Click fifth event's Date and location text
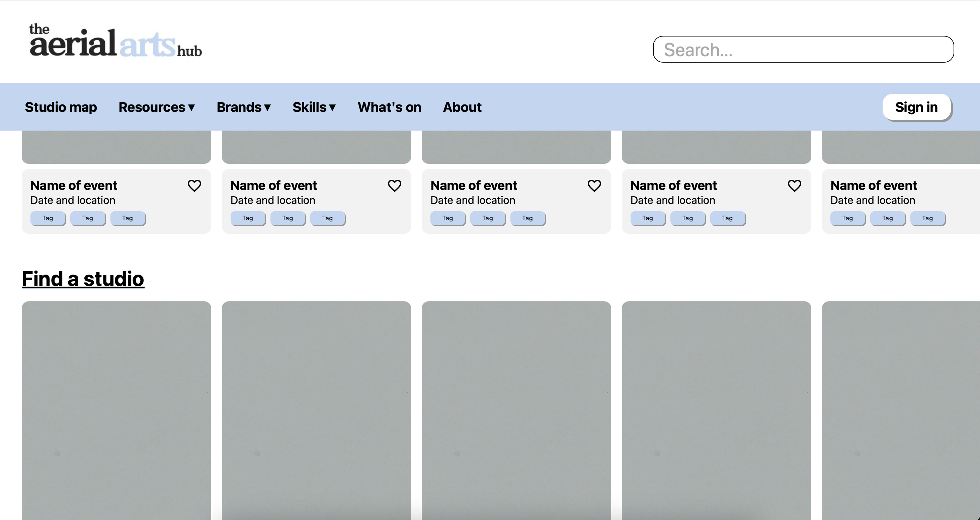 [x=873, y=200]
